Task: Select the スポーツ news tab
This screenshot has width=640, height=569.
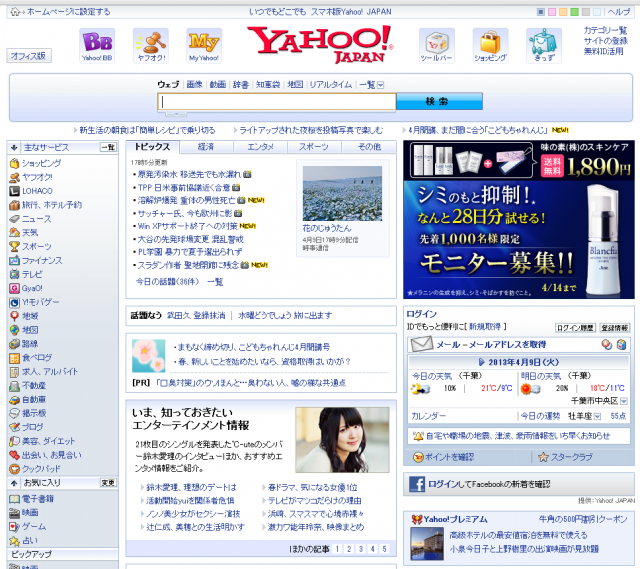Action: 314,147
